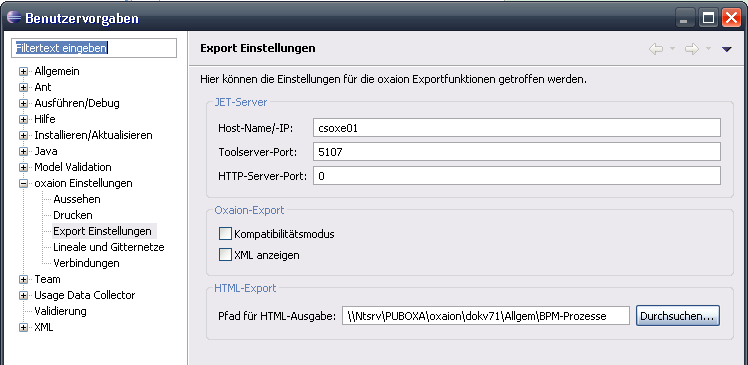Screen dimensions: 748x365
Task: Expand the Java tree node
Action: [23, 152]
